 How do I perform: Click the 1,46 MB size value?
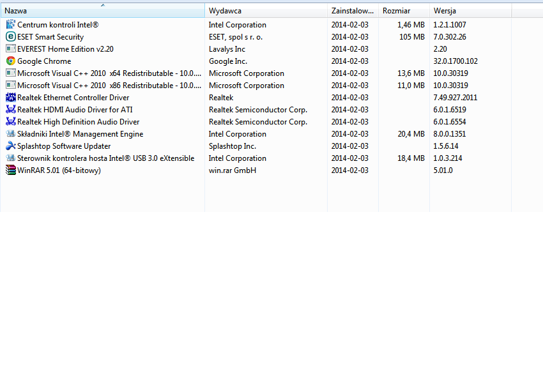click(411, 25)
